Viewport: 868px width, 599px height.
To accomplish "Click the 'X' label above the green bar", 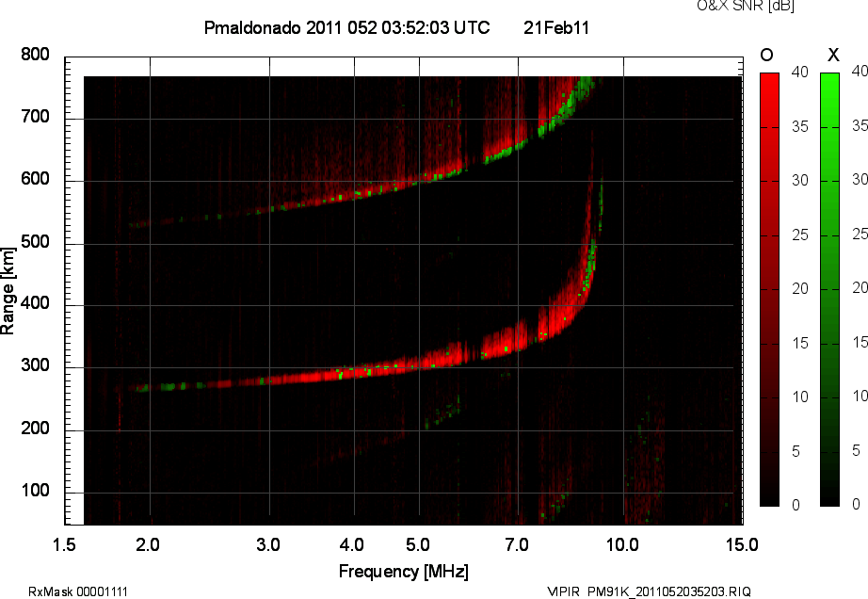I will (x=833, y=55).
